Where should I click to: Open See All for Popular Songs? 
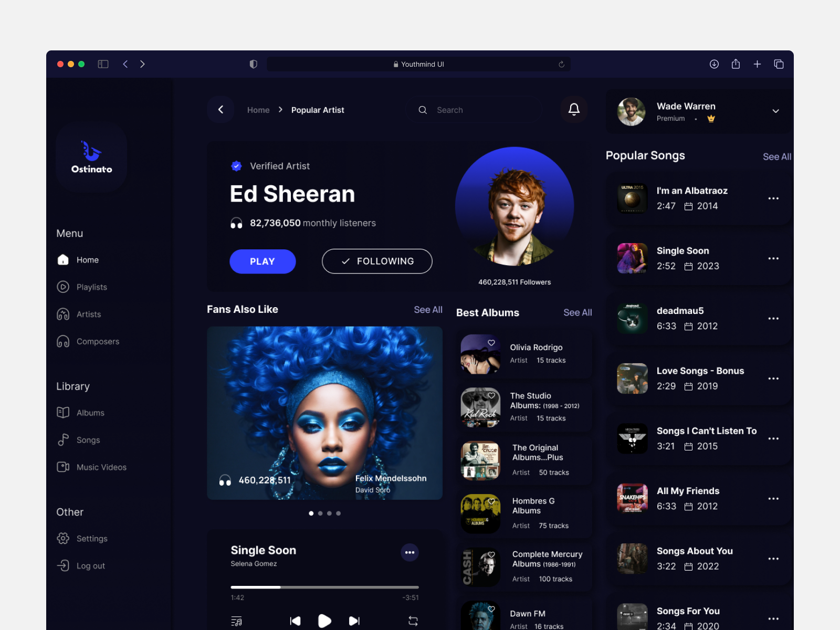click(x=777, y=156)
